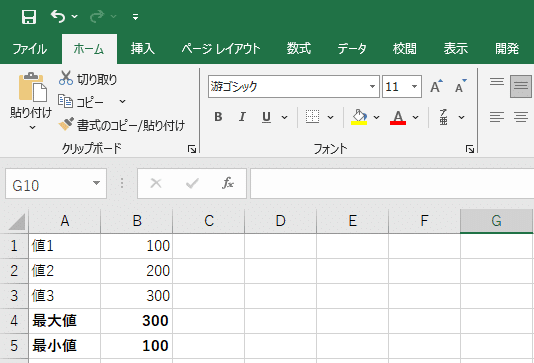Open the フォント dialog launcher
This screenshot has height=363, width=534.
[x=470, y=149]
